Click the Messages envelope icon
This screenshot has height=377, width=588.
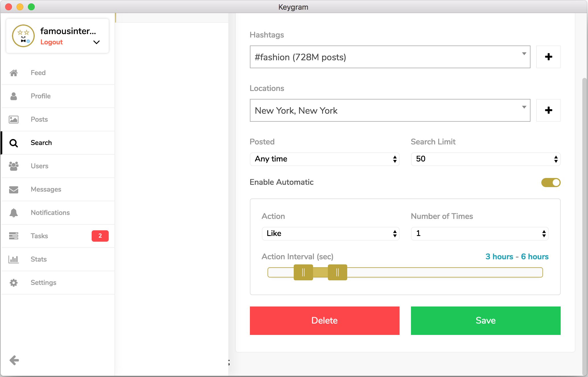pos(14,189)
